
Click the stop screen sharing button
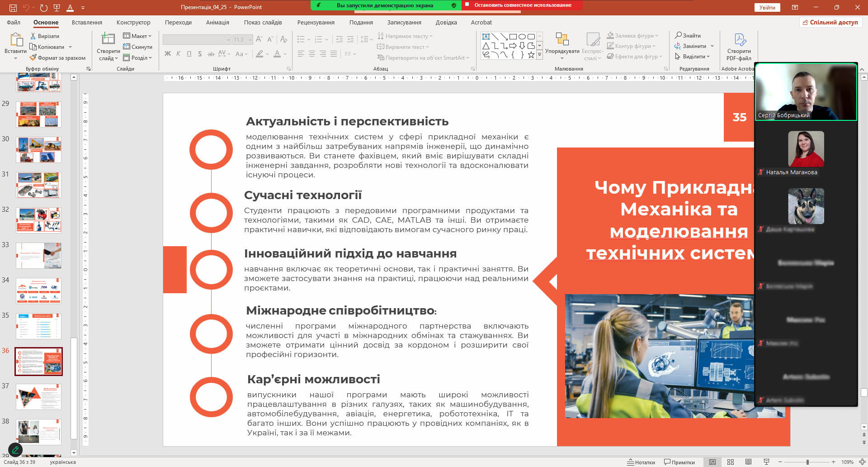522,5
